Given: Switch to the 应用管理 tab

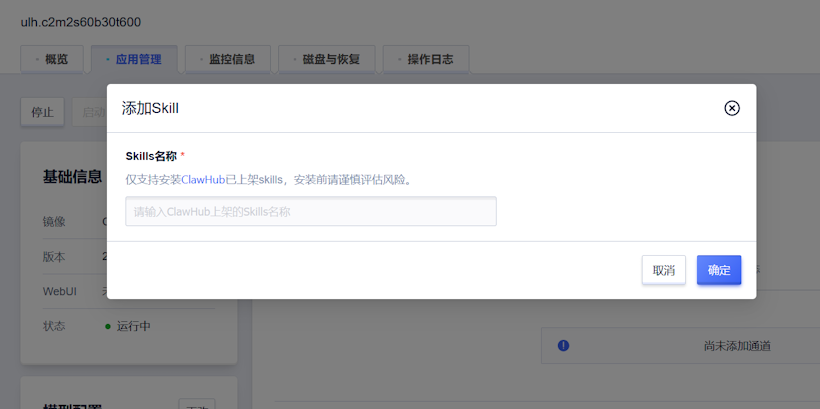Looking at the screenshot, I should tap(134, 59).
